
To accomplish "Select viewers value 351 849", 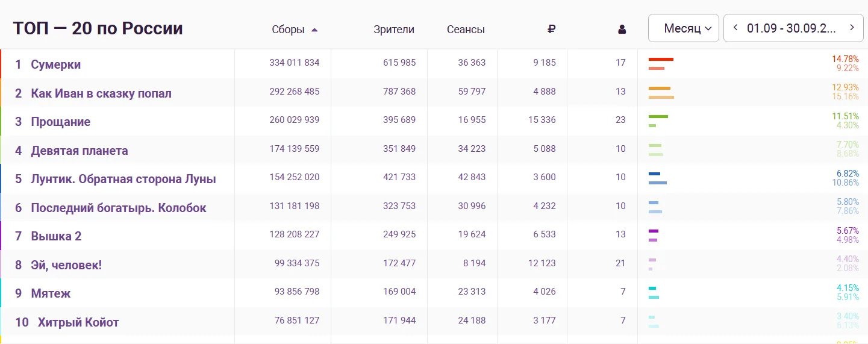I will [x=399, y=149].
